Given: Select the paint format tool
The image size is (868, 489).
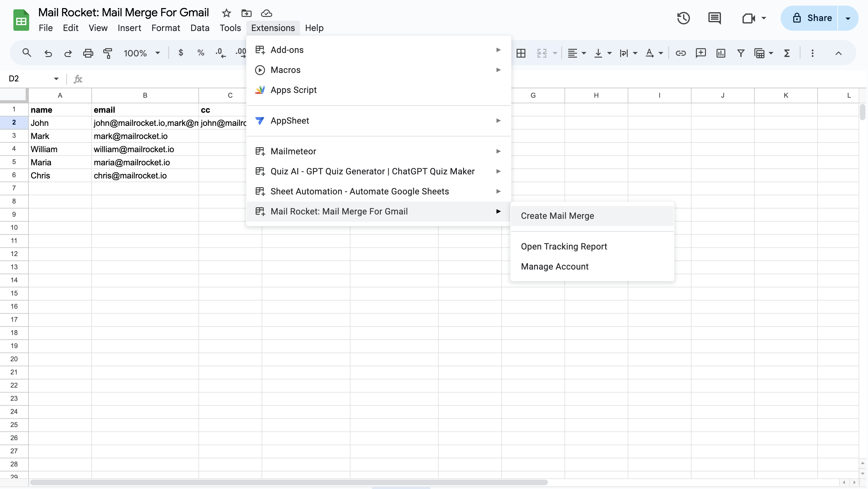Looking at the screenshot, I should tap(108, 53).
